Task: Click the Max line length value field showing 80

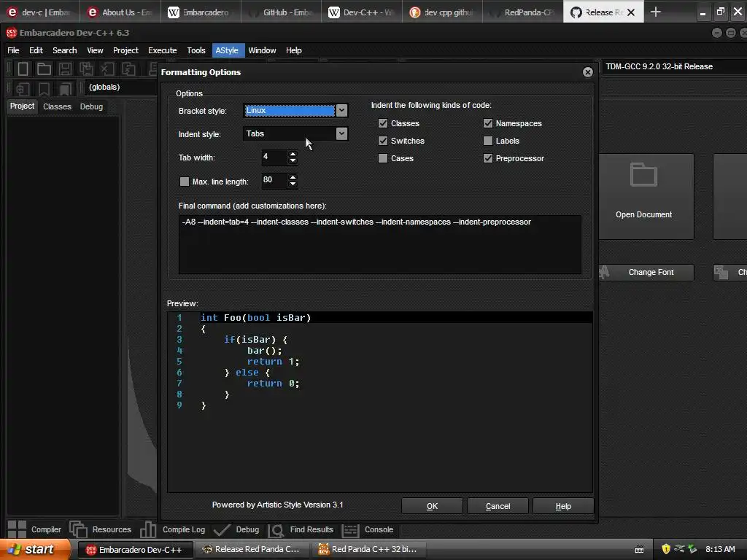Action: point(275,181)
